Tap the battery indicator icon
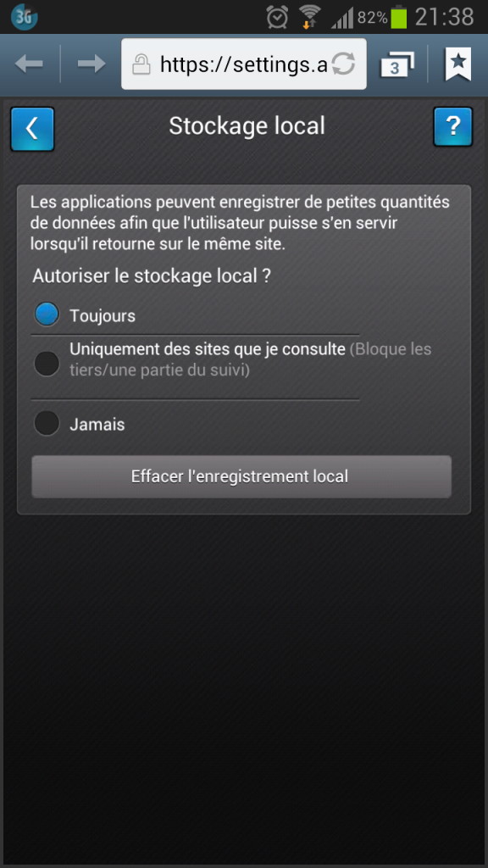 (398, 17)
